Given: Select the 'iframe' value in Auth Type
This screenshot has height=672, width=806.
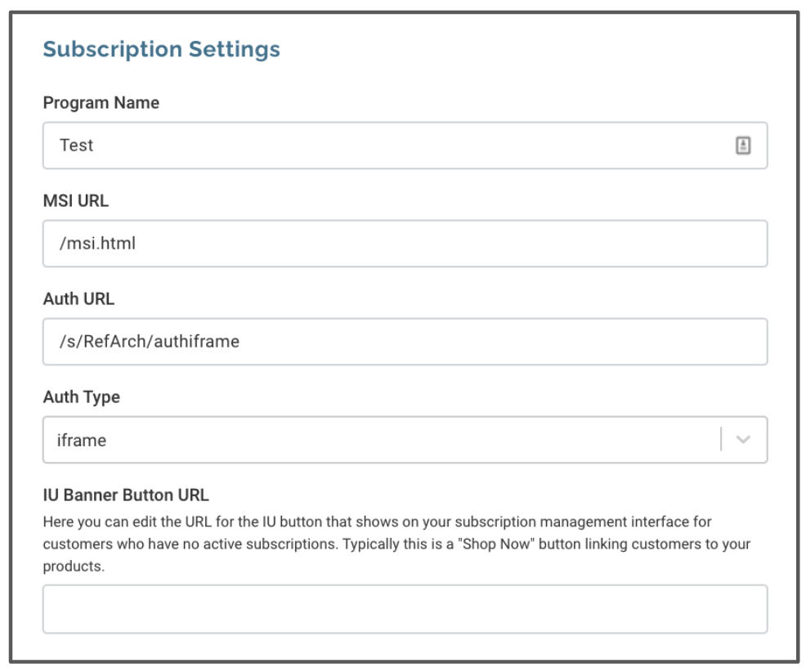Looking at the screenshot, I should pos(82,440).
